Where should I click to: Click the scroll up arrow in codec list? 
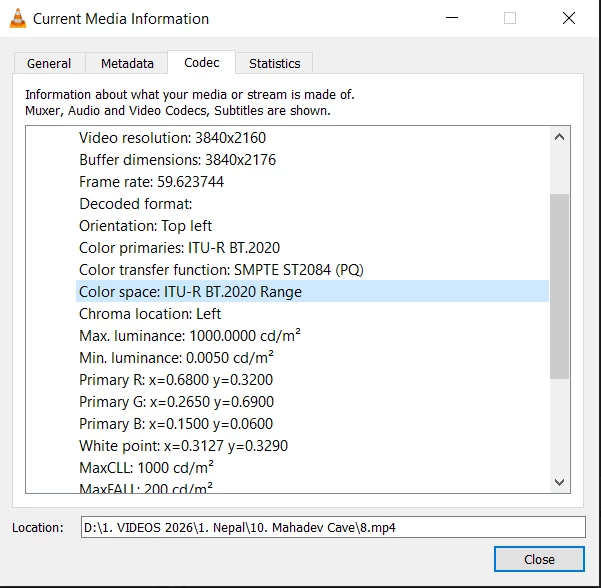[x=559, y=137]
